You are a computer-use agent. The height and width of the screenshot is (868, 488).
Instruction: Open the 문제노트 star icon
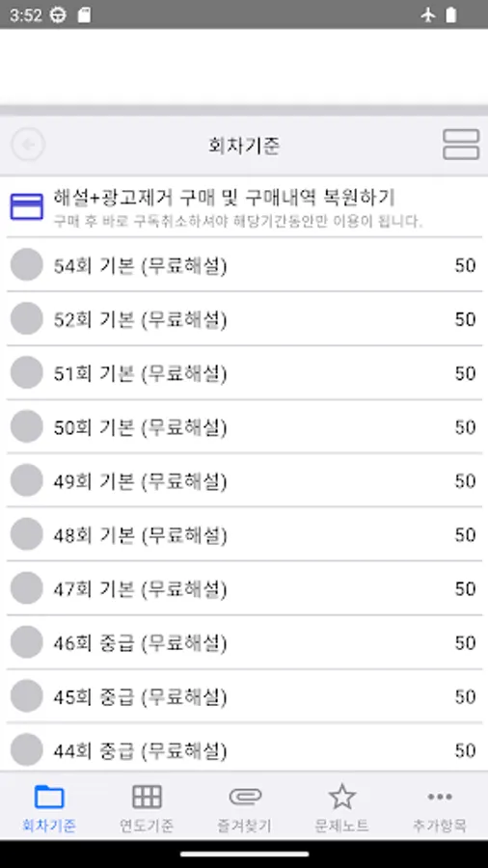point(342,798)
